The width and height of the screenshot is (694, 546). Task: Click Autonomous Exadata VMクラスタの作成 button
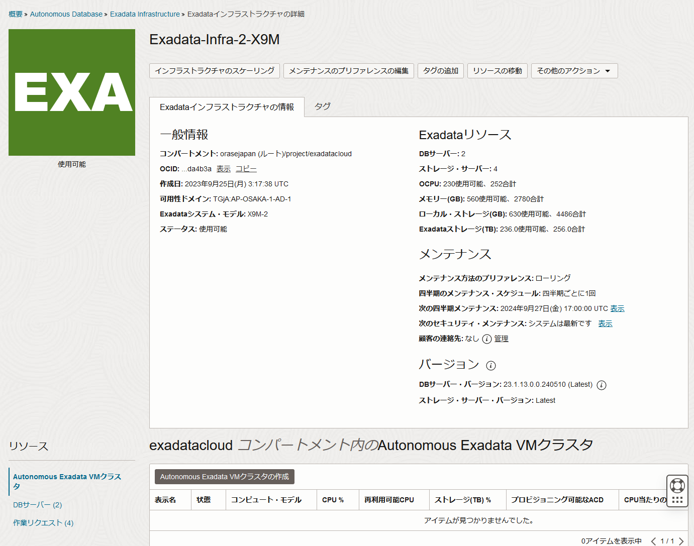(224, 477)
